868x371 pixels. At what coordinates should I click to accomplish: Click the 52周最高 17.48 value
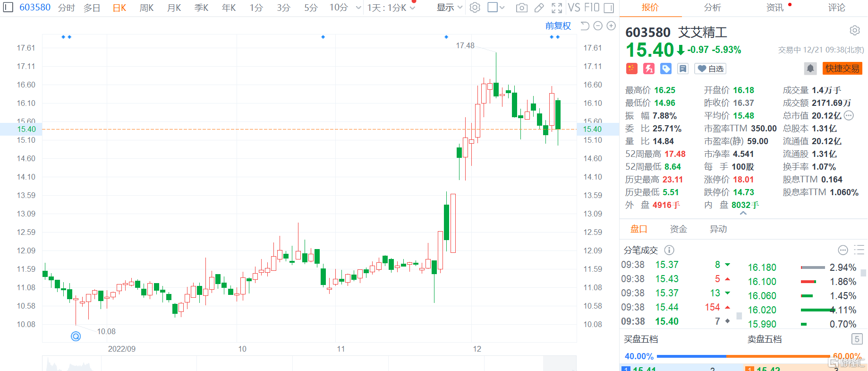pyautogui.click(x=675, y=154)
